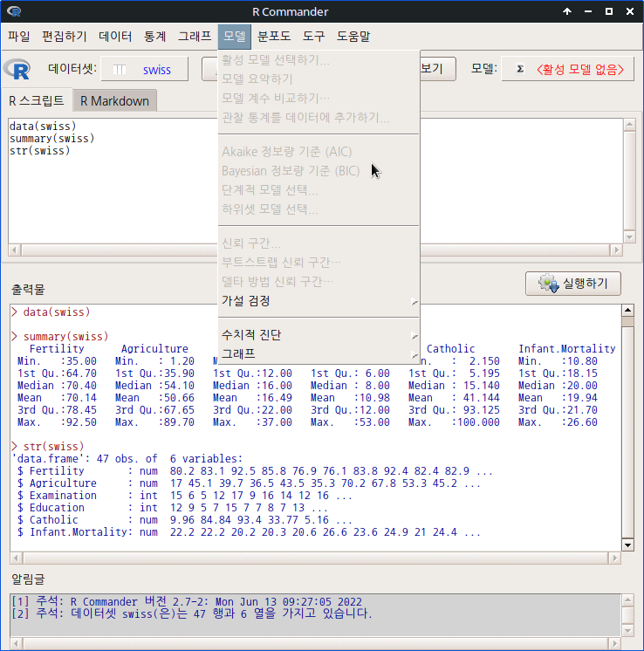Open the 분포도 menu
This screenshot has width=644, height=651.
pos(274,37)
